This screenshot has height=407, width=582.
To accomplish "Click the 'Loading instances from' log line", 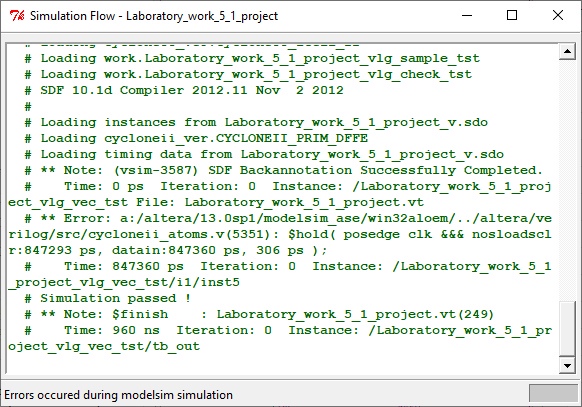I will (x=256, y=122).
